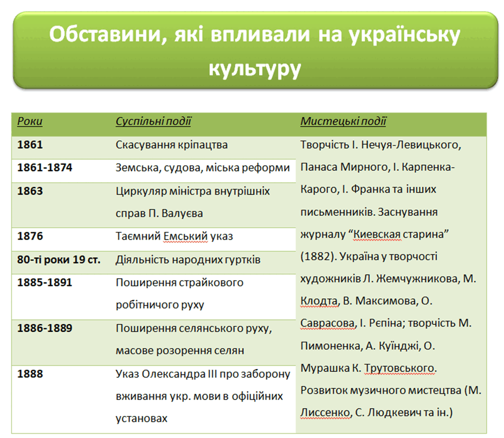The width and height of the screenshot is (504, 438).
Task: Click the year cell "1876"
Action: 30,236
